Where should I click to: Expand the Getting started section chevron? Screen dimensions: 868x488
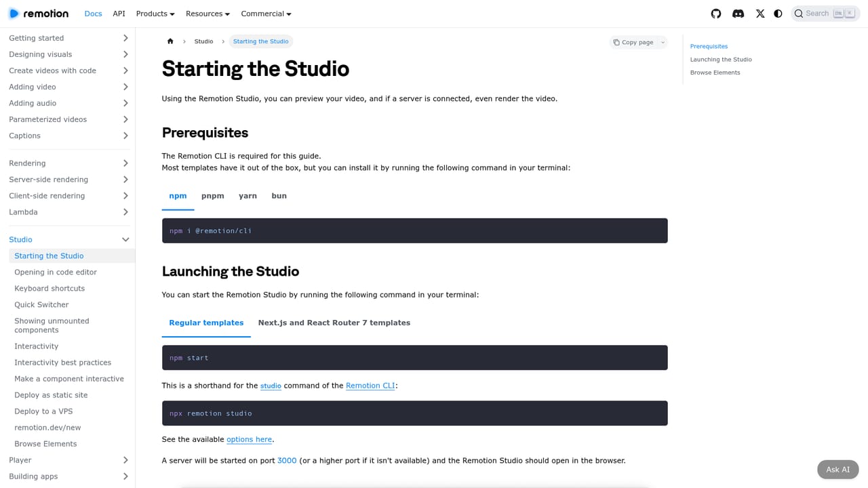click(x=125, y=38)
